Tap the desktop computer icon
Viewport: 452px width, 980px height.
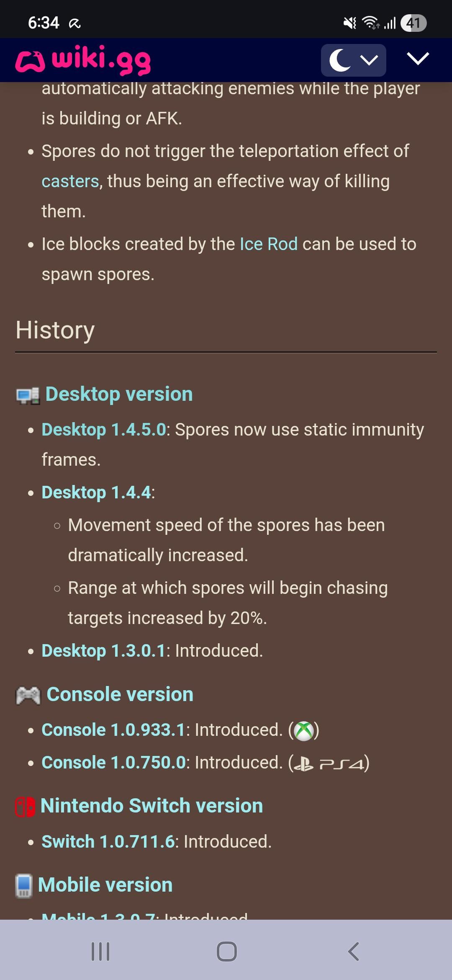pos(28,395)
